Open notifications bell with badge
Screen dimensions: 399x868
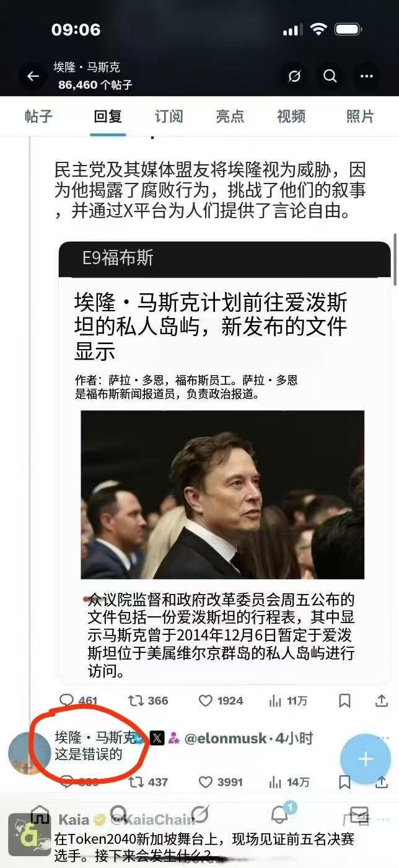(x=281, y=813)
